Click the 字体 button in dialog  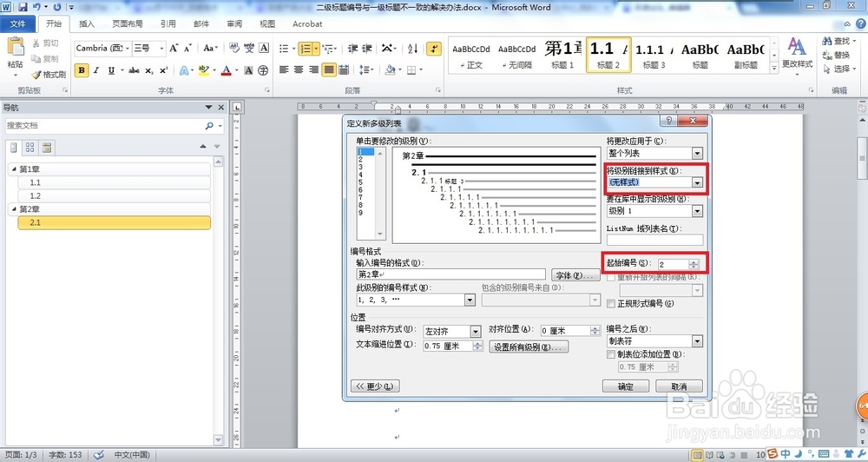tap(575, 274)
